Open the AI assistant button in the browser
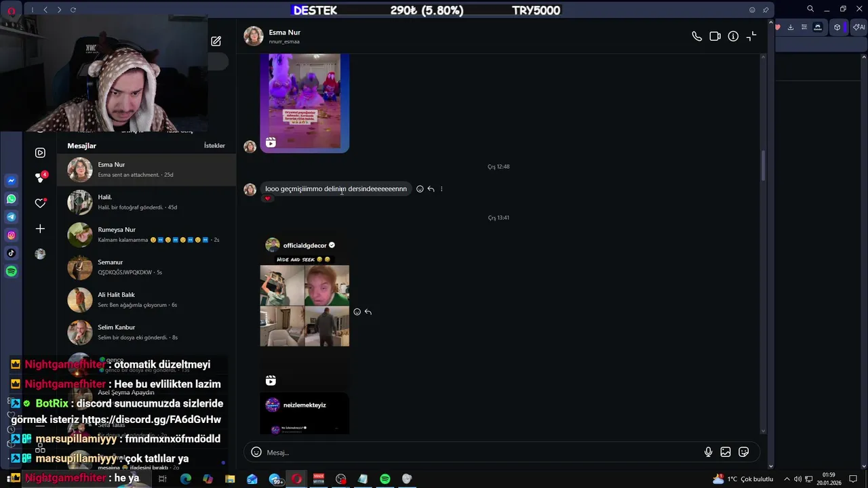This screenshot has height=488, width=868. pos(859,27)
